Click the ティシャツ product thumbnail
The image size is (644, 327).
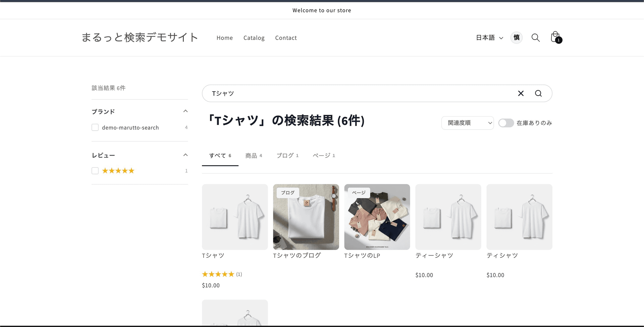tap(519, 217)
